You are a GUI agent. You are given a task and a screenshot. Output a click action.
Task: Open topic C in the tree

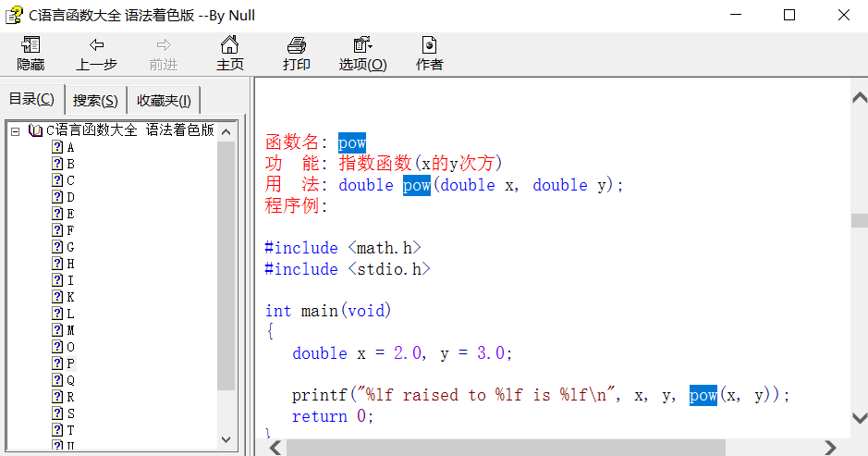click(70, 180)
